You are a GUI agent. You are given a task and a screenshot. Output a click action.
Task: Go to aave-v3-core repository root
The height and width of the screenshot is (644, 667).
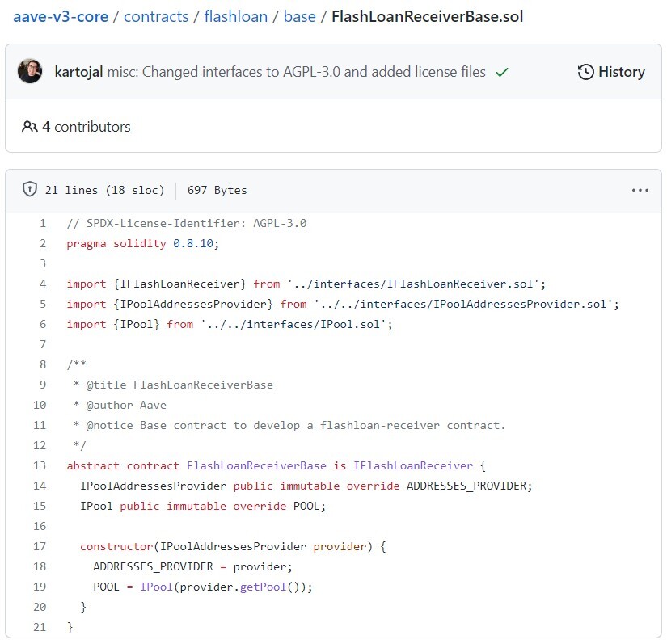pos(61,16)
